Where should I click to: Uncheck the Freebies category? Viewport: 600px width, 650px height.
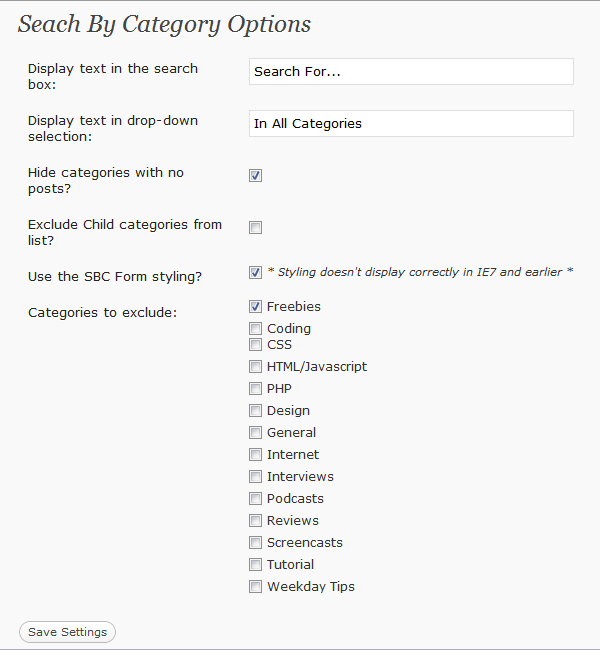255,307
